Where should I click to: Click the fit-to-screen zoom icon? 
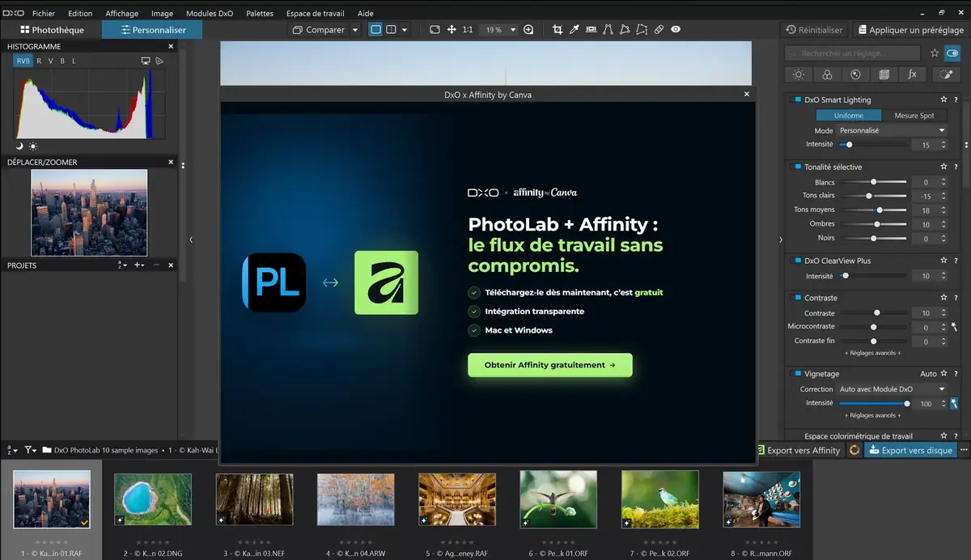tap(435, 30)
